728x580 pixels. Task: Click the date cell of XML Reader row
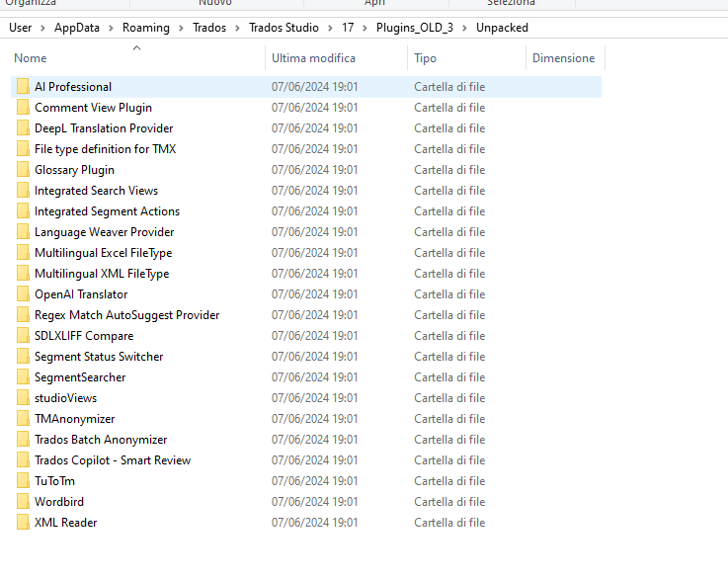315,523
